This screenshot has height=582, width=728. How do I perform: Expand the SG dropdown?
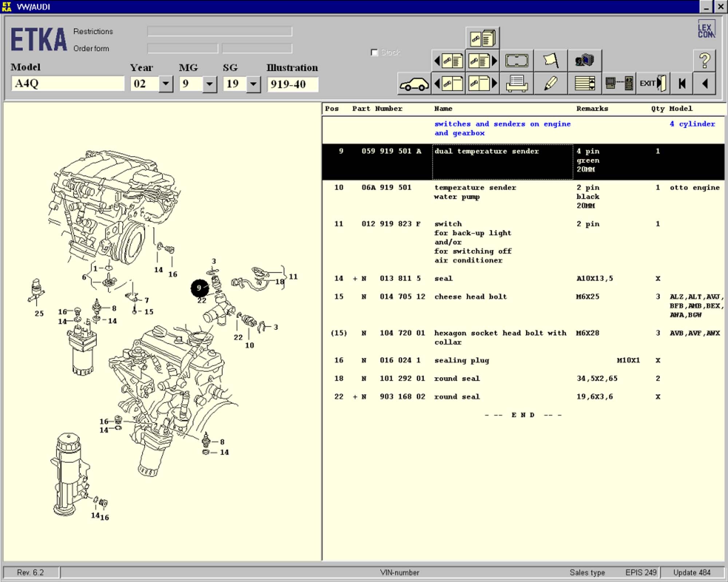click(x=253, y=84)
